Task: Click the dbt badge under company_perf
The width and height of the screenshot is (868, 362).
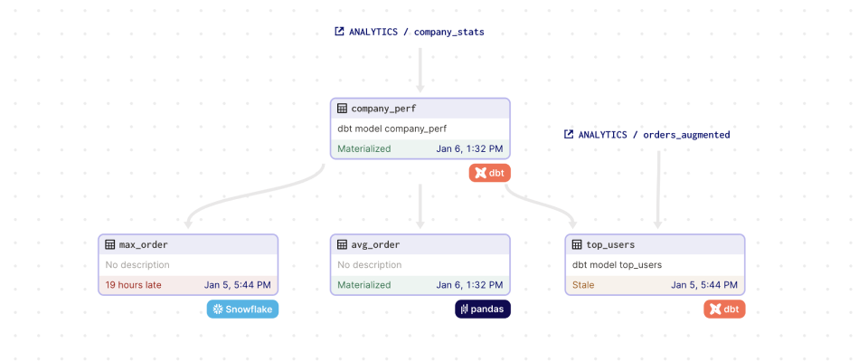Action: tap(489, 173)
